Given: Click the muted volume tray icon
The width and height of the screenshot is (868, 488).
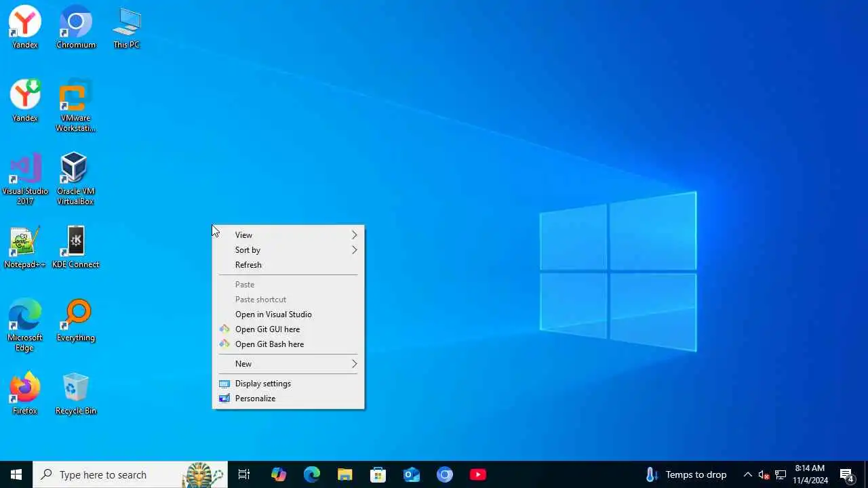Looking at the screenshot, I should (x=764, y=474).
